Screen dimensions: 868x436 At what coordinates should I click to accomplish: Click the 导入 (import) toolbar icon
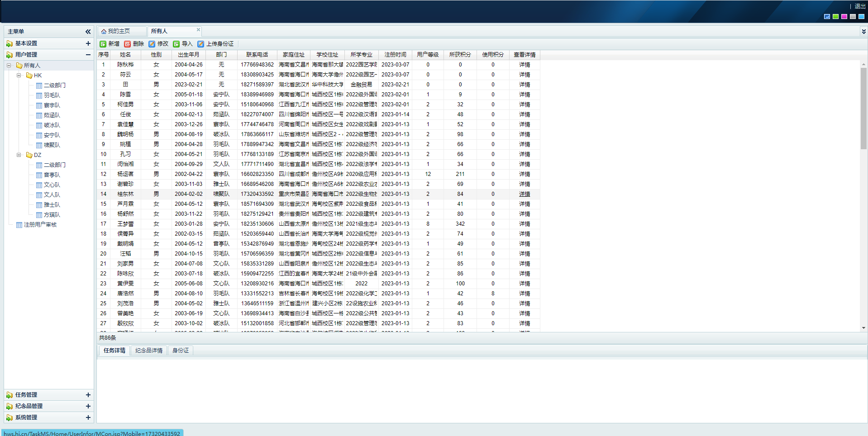point(176,44)
